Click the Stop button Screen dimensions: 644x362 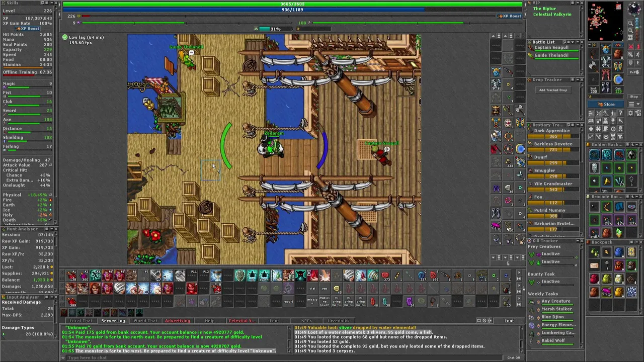coord(634,97)
